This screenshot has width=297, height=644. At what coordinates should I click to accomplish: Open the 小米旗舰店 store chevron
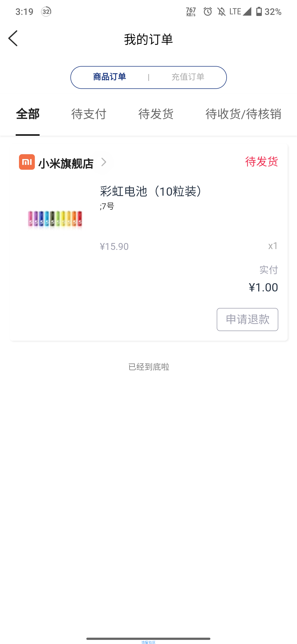coord(104,162)
